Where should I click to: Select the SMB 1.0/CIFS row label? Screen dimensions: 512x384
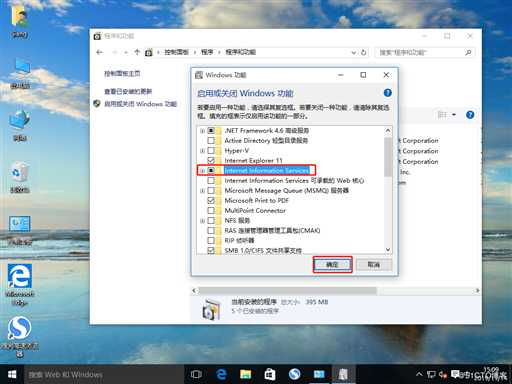(263, 250)
